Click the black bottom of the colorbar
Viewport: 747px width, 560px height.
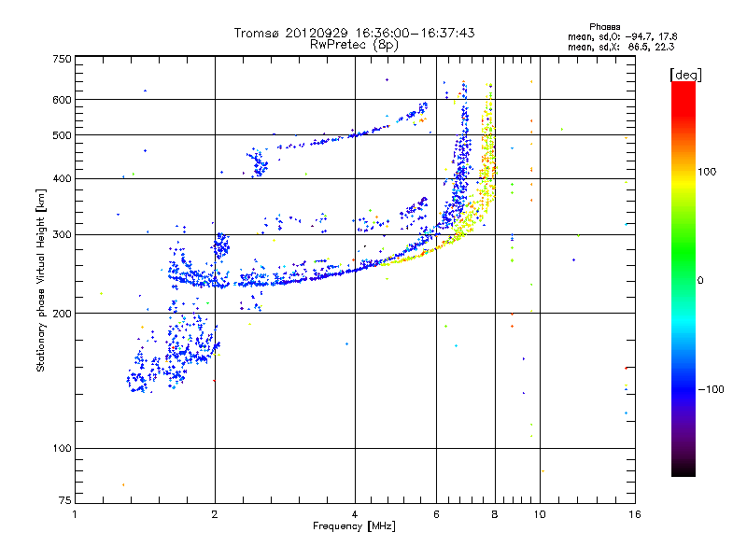(x=684, y=469)
